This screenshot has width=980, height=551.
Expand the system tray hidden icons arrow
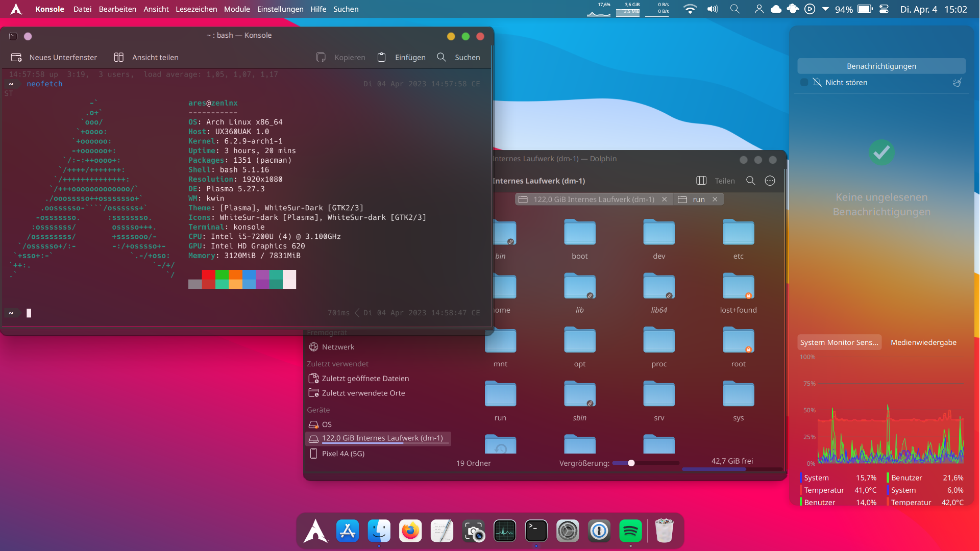(825, 9)
